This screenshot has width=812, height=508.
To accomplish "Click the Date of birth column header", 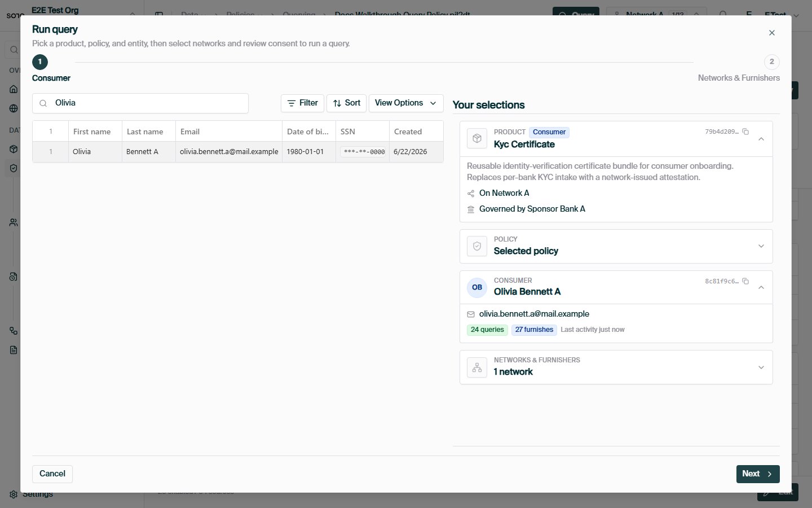I will point(309,132).
